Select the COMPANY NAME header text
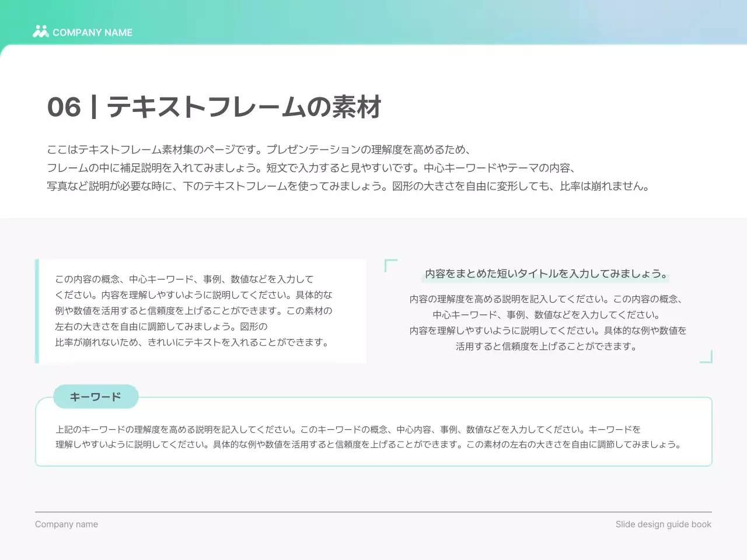 click(92, 33)
